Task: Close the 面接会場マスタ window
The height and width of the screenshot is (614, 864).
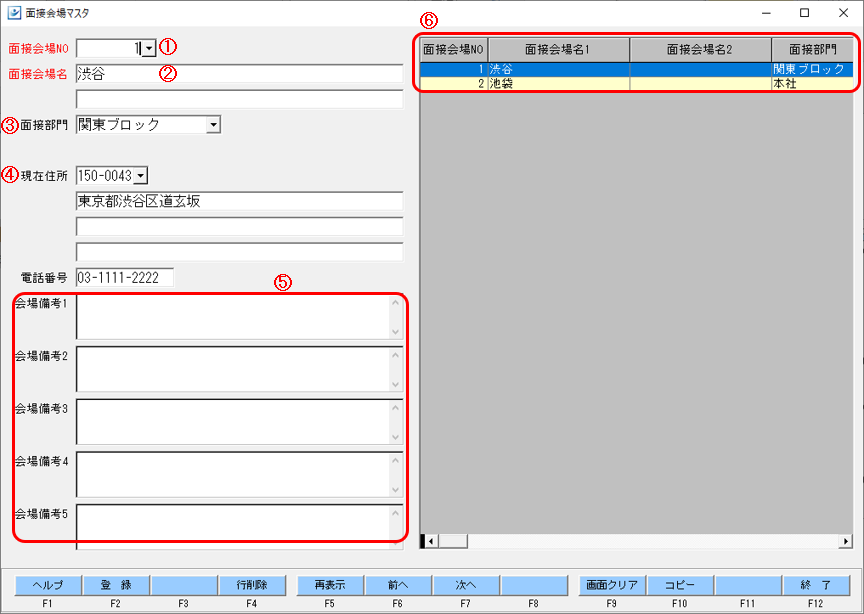Action: pyautogui.click(x=843, y=13)
